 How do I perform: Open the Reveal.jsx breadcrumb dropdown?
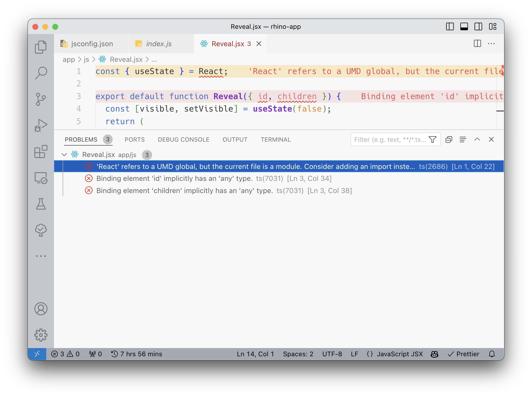[x=126, y=60]
